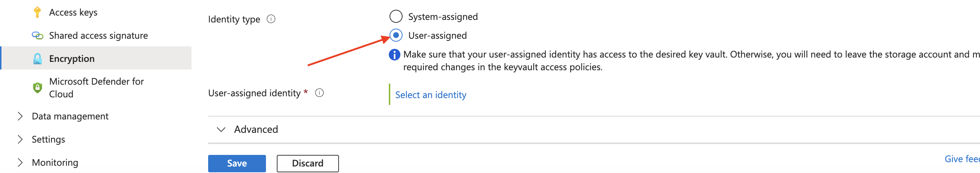This screenshot has height=173, width=980.
Task: Discard the encryption changes
Action: [308, 164]
